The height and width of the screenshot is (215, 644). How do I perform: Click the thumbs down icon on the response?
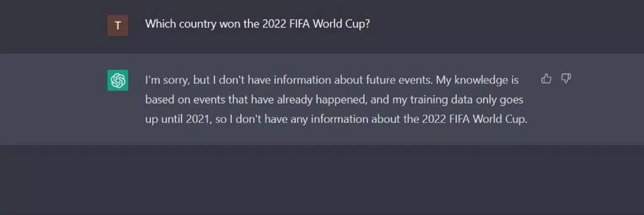click(x=566, y=78)
